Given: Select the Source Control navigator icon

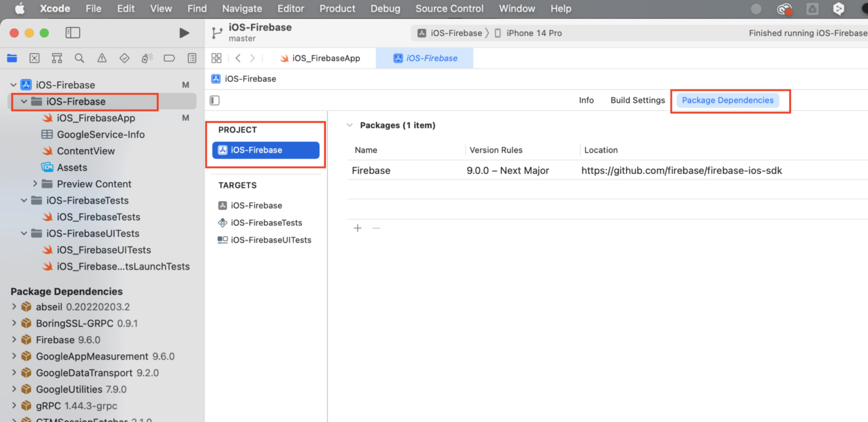Looking at the screenshot, I should (x=34, y=58).
